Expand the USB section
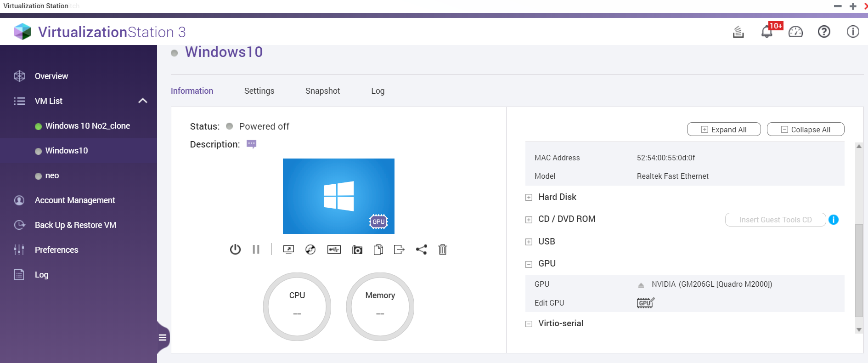 tap(529, 242)
